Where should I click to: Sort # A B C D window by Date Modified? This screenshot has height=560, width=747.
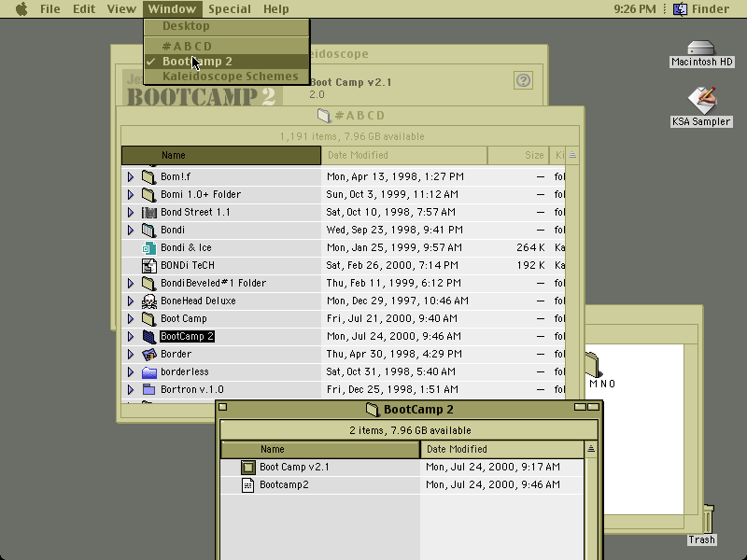click(x=404, y=155)
